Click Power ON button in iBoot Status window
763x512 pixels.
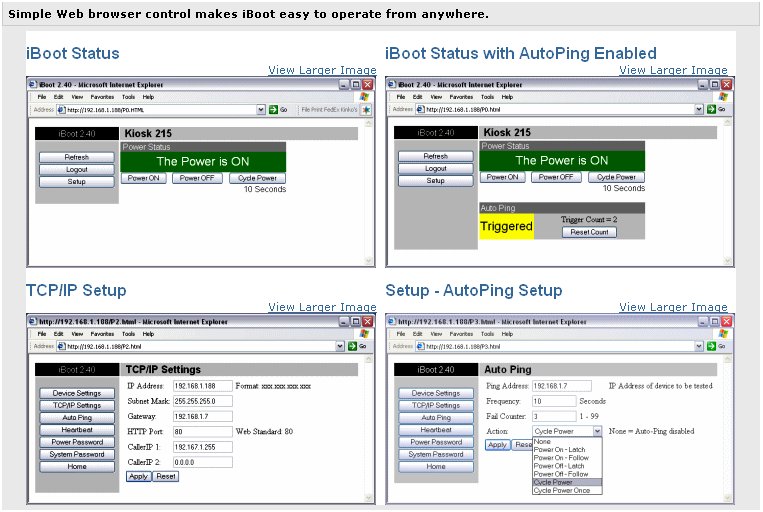pos(144,178)
